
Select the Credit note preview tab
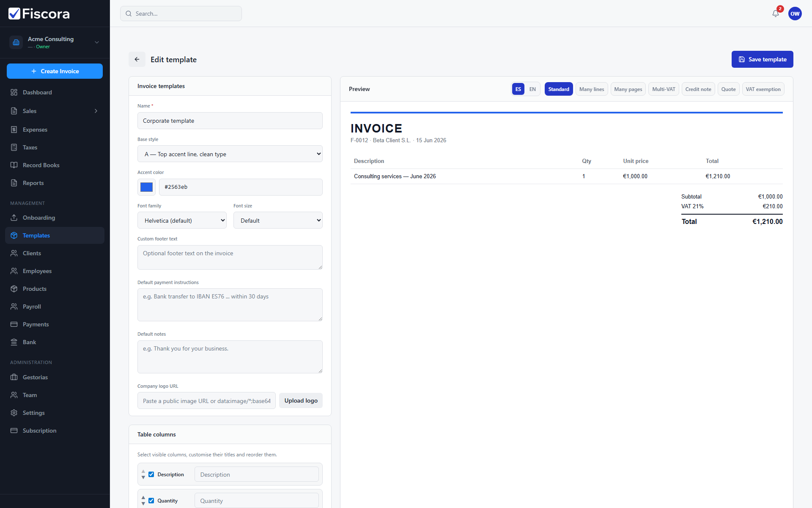pyautogui.click(x=698, y=89)
